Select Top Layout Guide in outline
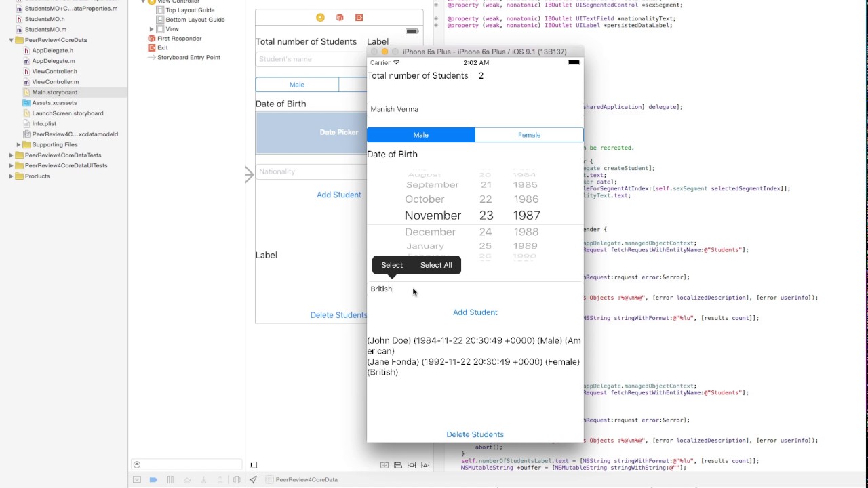Image resolution: width=868 pixels, height=488 pixels. click(190, 10)
